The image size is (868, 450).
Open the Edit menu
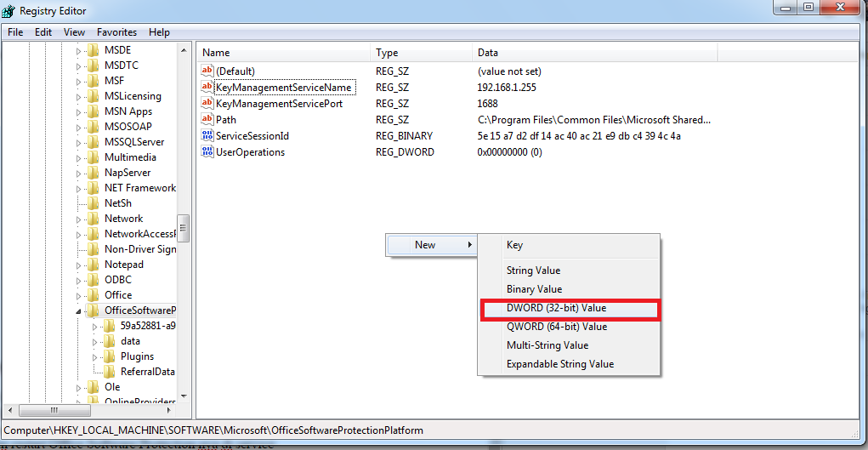point(43,32)
